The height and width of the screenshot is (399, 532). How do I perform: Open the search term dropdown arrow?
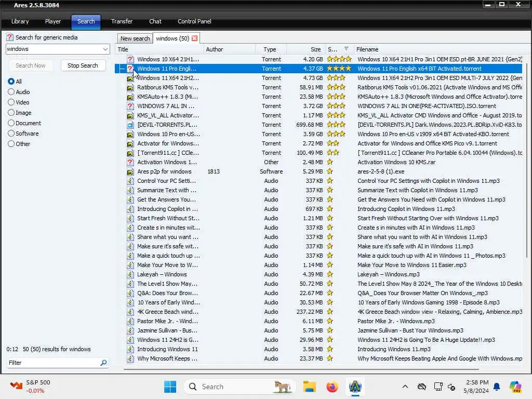(105, 49)
